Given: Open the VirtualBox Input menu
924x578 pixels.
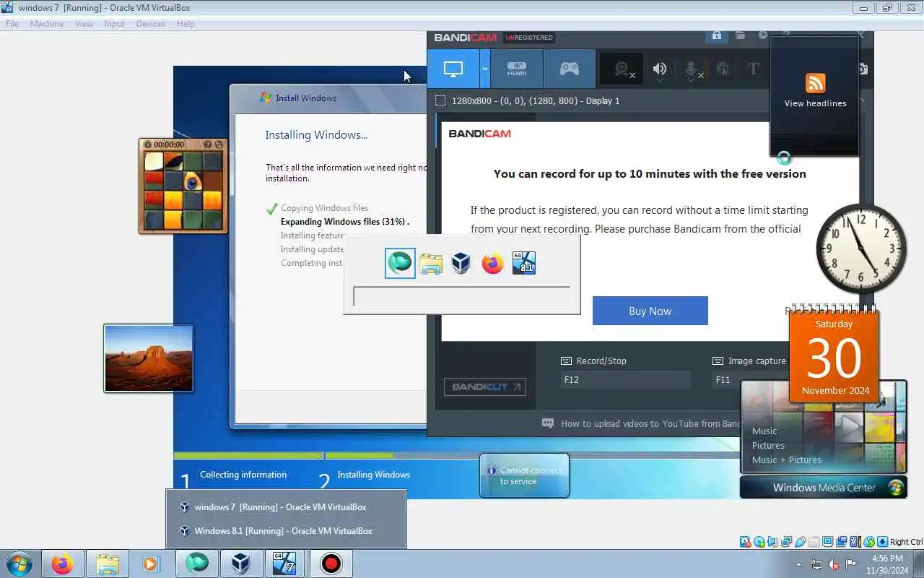Looking at the screenshot, I should [114, 24].
